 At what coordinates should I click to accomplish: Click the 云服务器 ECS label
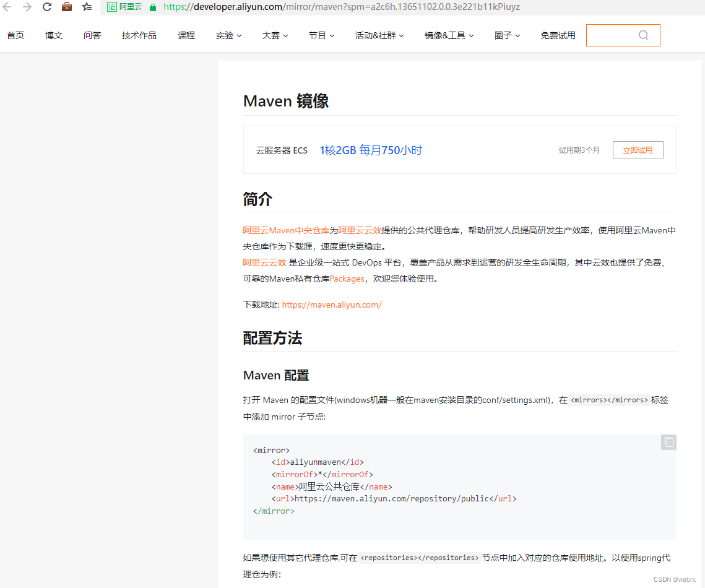pos(282,150)
